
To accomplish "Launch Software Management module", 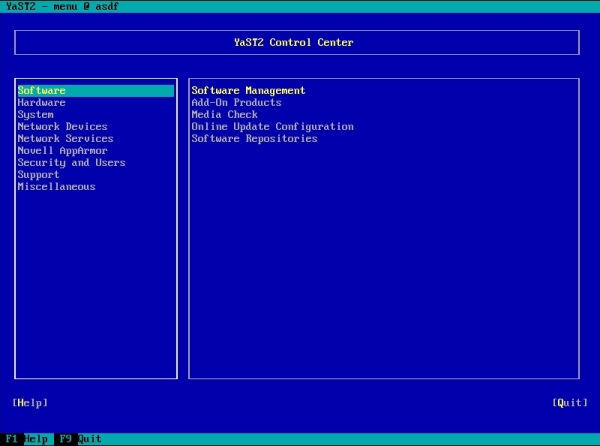I will tap(248, 91).
